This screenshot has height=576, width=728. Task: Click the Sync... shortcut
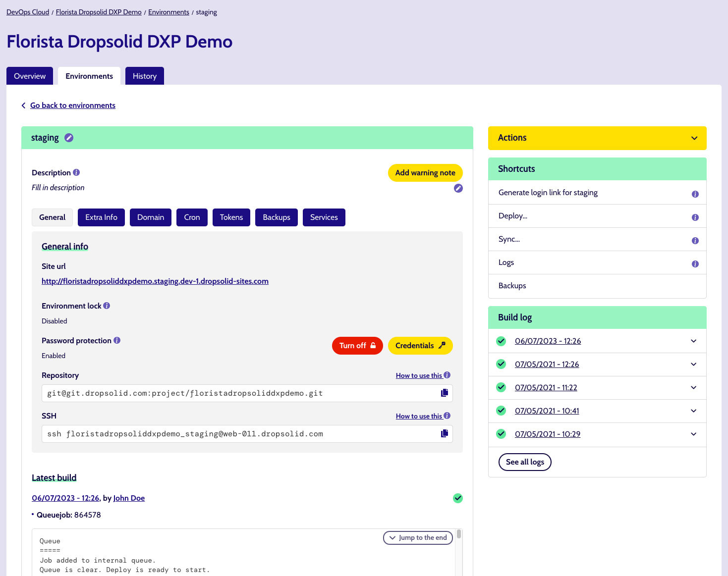click(509, 239)
